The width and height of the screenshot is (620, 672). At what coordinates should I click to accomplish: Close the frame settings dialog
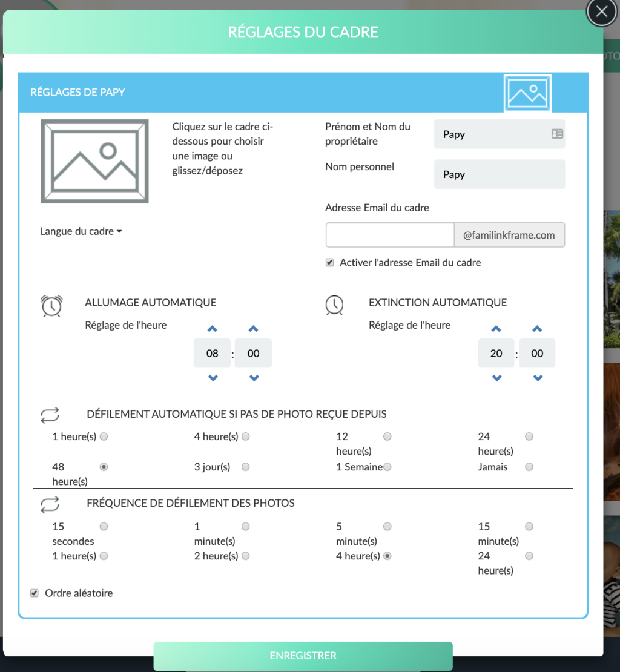click(602, 12)
